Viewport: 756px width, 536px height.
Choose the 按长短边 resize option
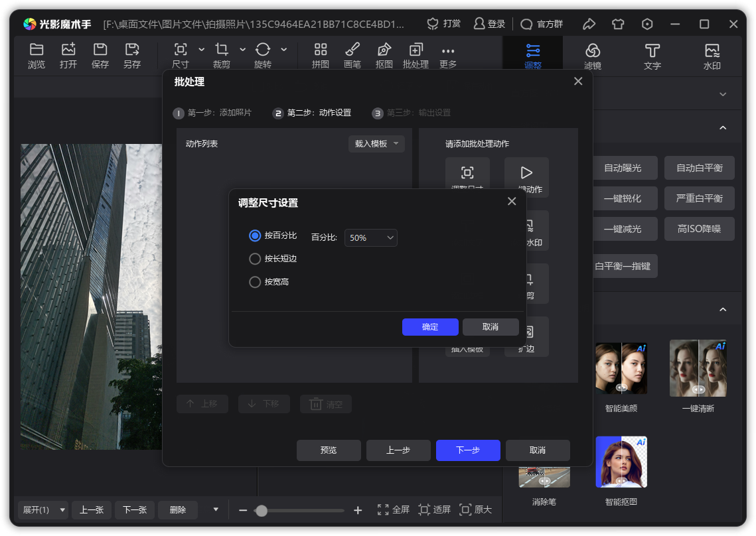pos(254,259)
